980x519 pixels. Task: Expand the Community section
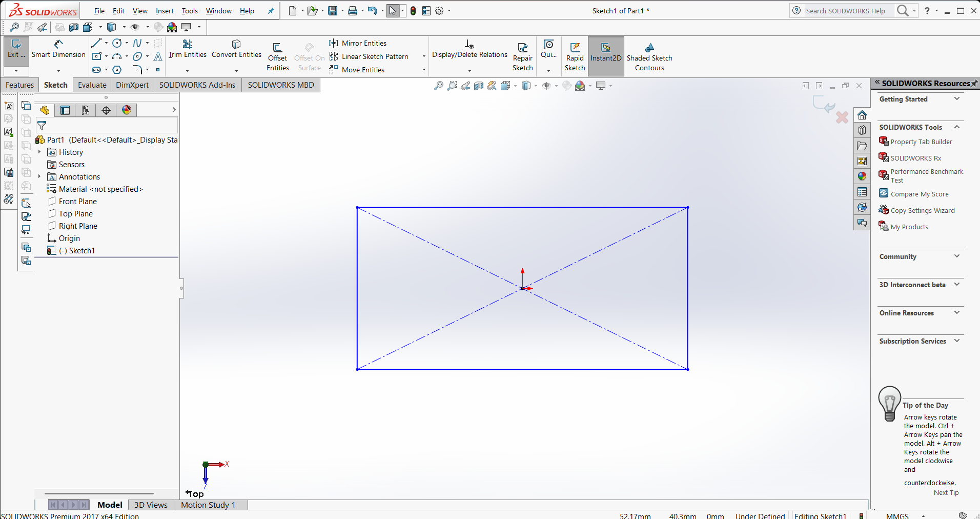click(957, 256)
